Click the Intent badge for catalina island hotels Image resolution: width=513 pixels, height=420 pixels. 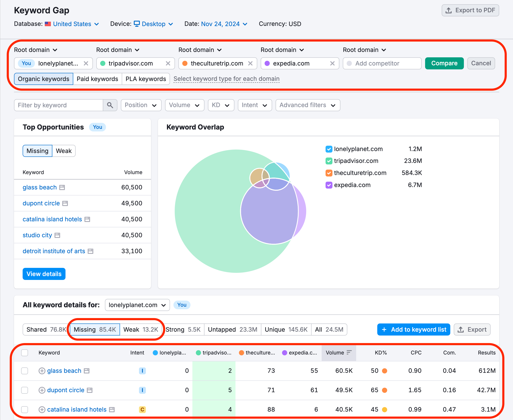click(x=142, y=409)
